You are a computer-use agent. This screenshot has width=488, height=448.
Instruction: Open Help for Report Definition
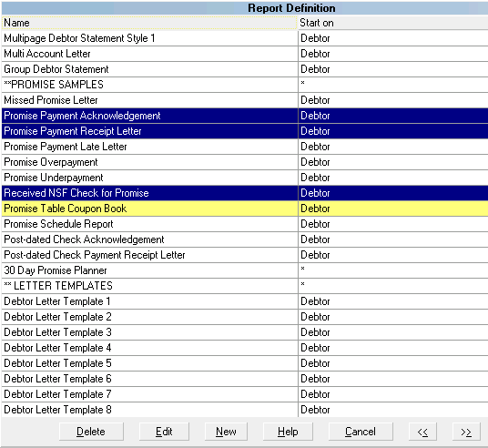288,432
